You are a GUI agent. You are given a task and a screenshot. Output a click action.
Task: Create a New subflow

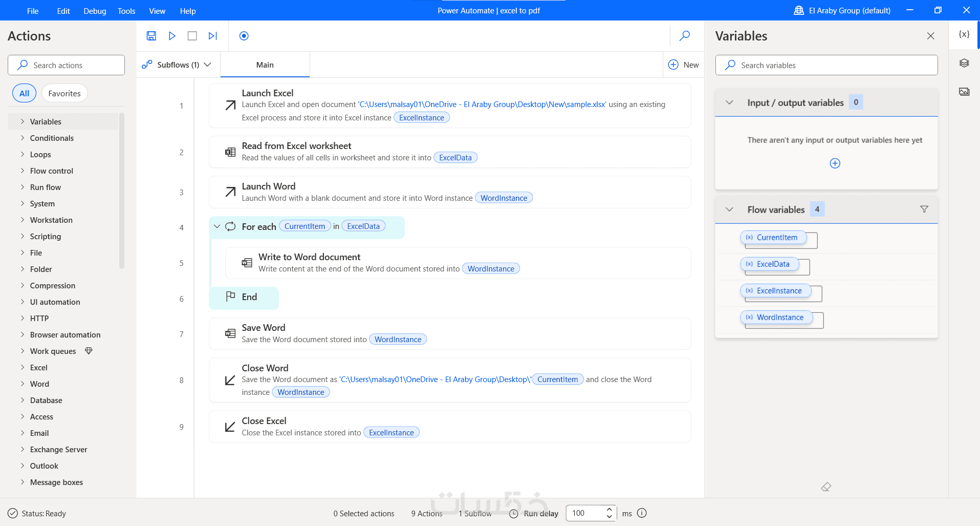[684, 65]
